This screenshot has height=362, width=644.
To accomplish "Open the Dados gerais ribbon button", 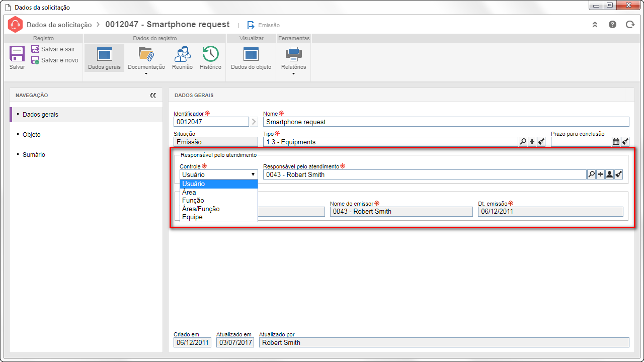I will [104, 58].
